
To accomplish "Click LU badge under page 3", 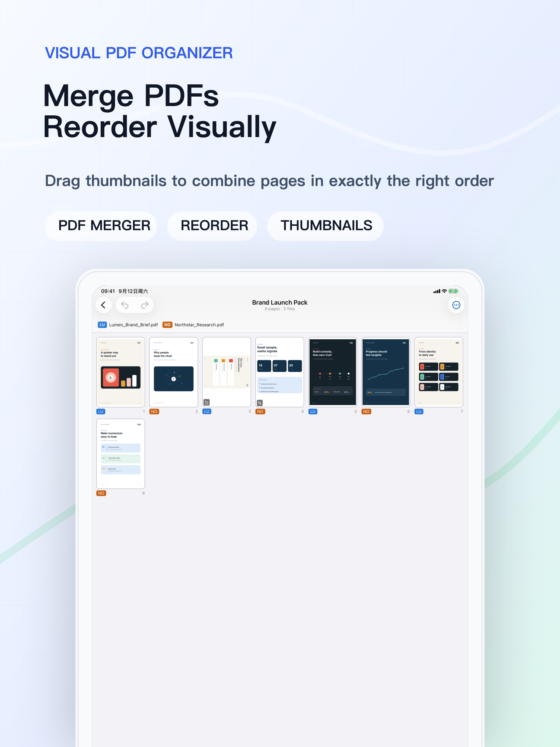I will point(206,411).
